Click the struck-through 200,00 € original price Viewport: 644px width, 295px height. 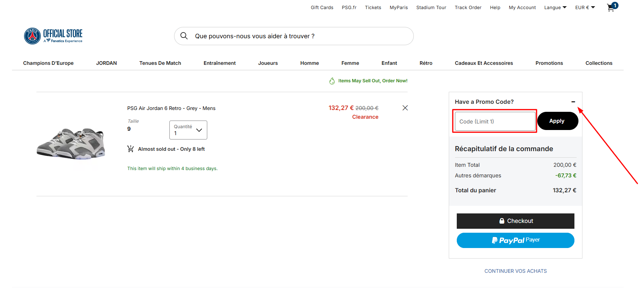(367, 108)
